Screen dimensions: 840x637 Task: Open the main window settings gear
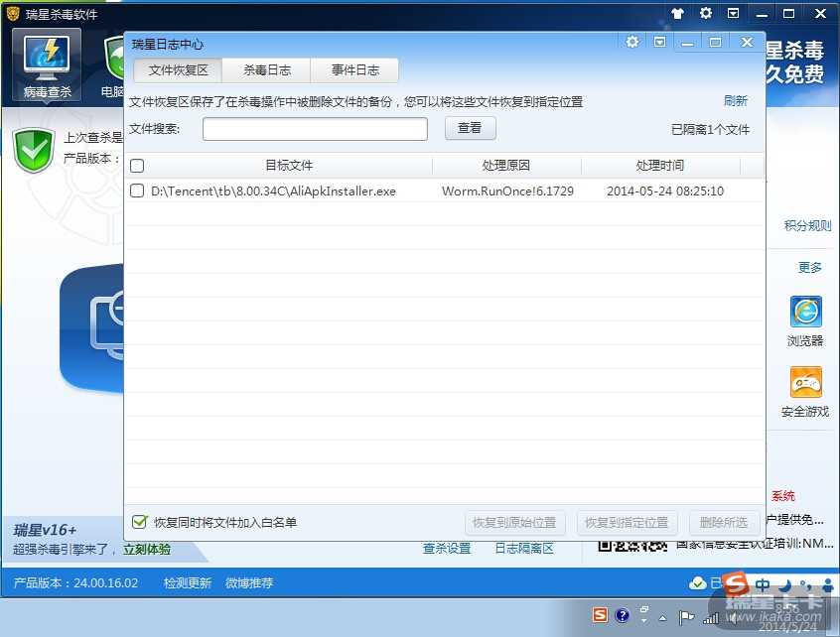tap(706, 13)
